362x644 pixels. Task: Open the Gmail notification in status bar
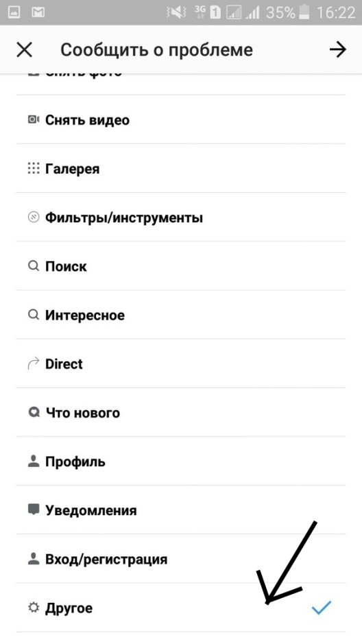click(x=38, y=12)
